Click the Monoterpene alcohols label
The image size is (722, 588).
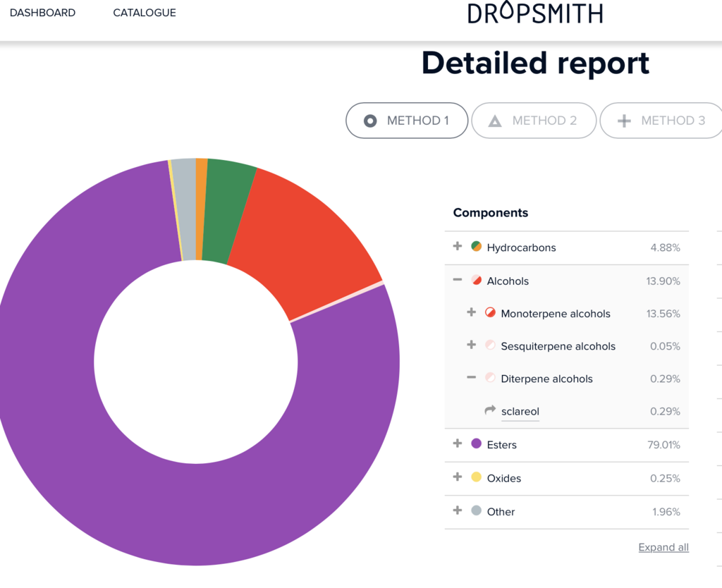pyautogui.click(x=556, y=314)
